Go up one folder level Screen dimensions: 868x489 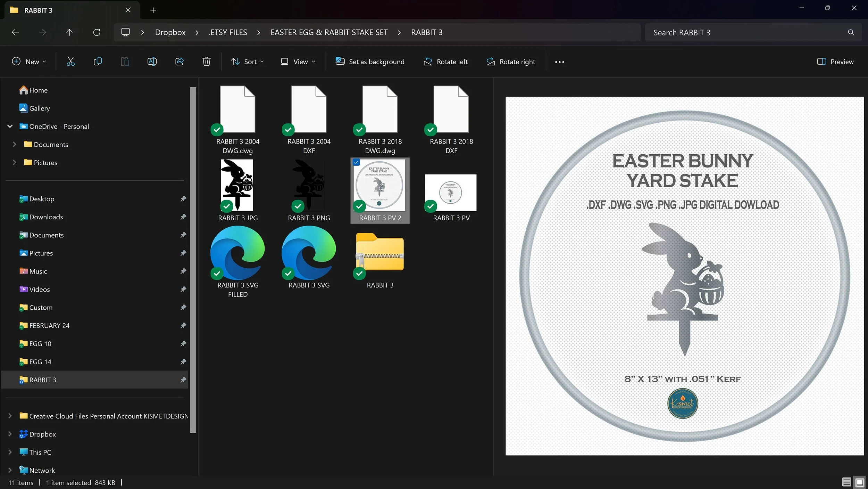(69, 32)
